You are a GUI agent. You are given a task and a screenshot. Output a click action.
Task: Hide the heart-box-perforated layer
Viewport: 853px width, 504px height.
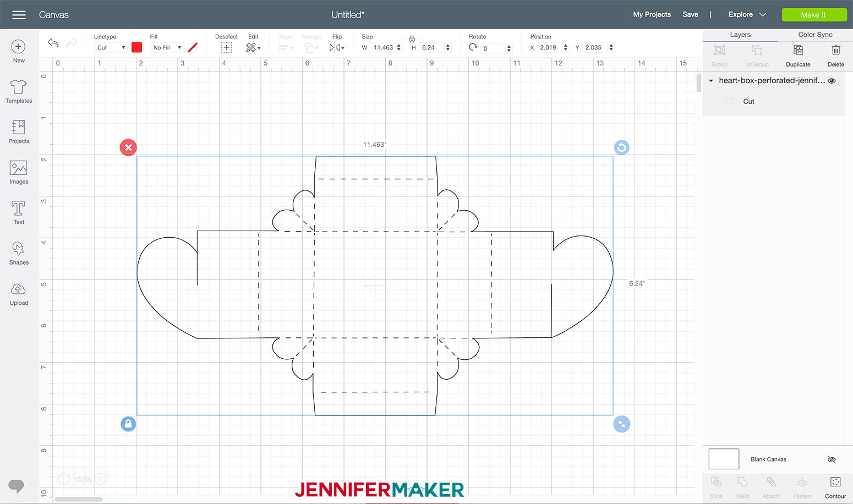(832, 81)
